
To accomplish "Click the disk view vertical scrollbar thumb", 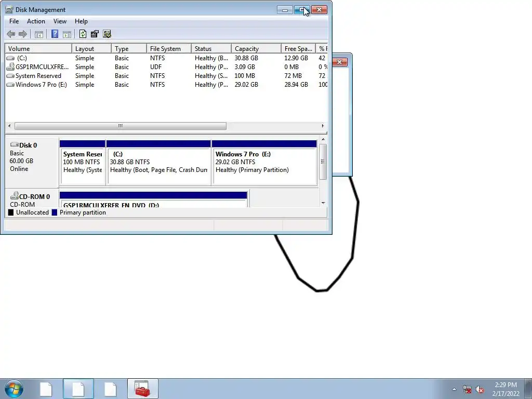I will 323,162.
